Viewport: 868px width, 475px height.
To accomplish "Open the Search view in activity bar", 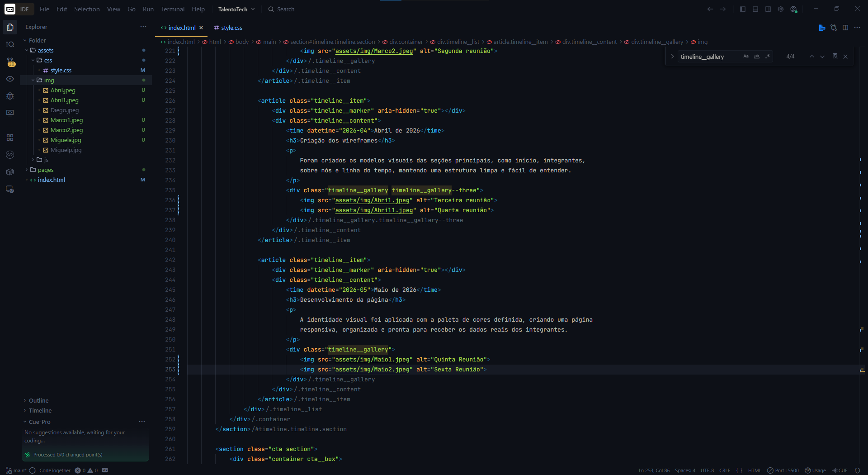I will [x=10, y=44].
